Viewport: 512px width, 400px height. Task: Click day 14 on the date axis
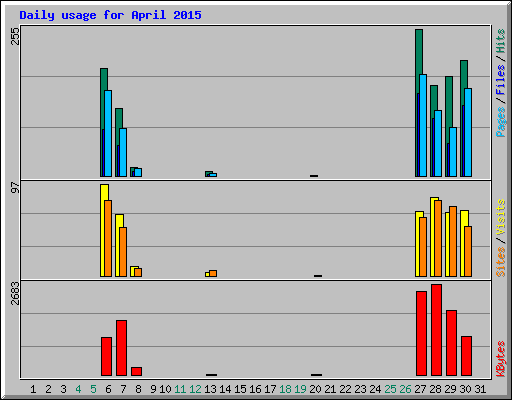tap(225, 389)
